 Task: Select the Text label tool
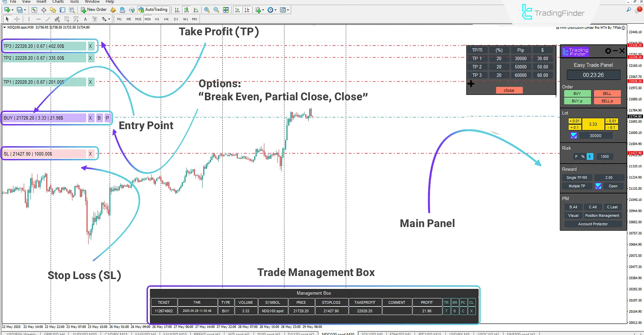coord(95,19)
